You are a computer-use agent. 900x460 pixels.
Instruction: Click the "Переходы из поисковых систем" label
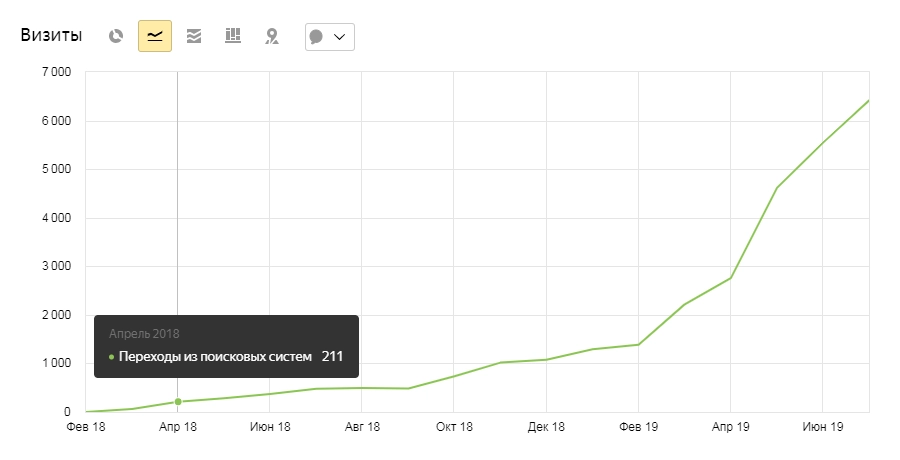(215, 357)
